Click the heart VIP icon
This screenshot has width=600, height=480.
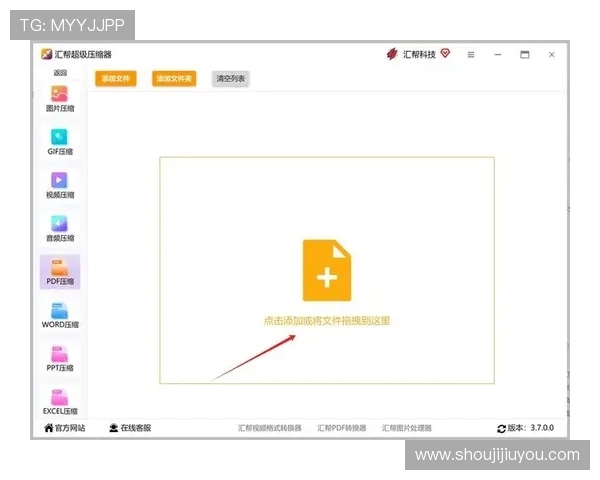point(445,53)
